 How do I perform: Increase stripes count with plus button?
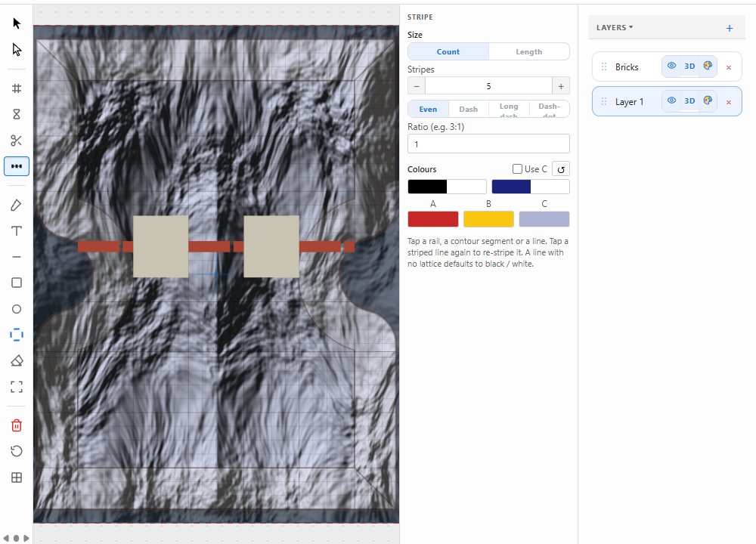point(561,86)
